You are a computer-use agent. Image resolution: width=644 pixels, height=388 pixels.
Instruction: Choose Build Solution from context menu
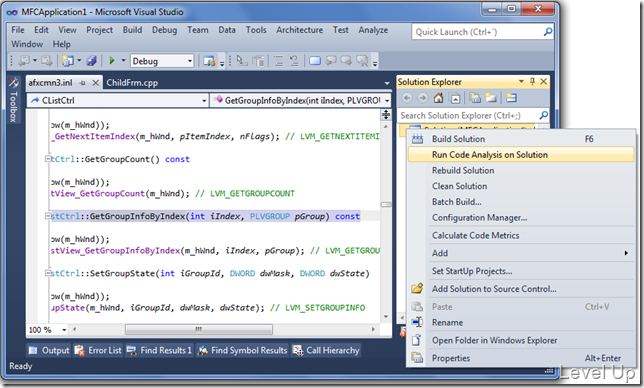pos(521,139)
